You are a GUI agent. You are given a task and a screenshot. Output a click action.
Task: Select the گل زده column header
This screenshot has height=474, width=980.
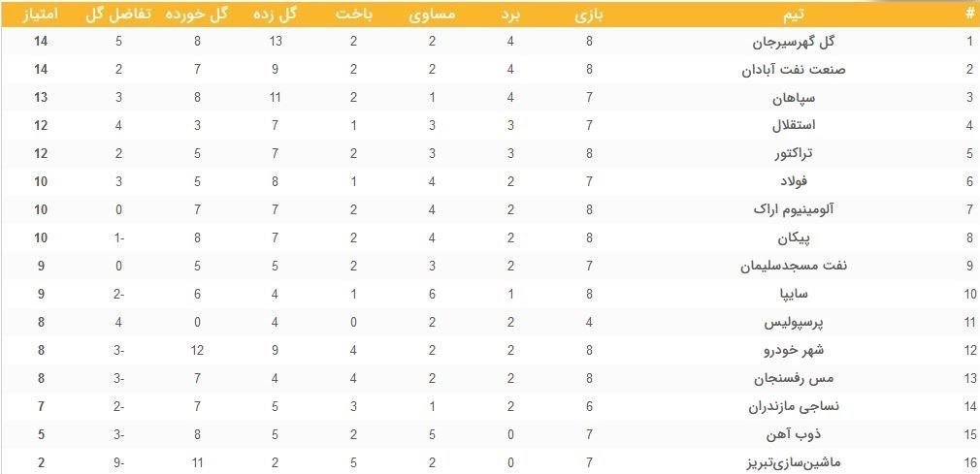(x=276, y=15)
